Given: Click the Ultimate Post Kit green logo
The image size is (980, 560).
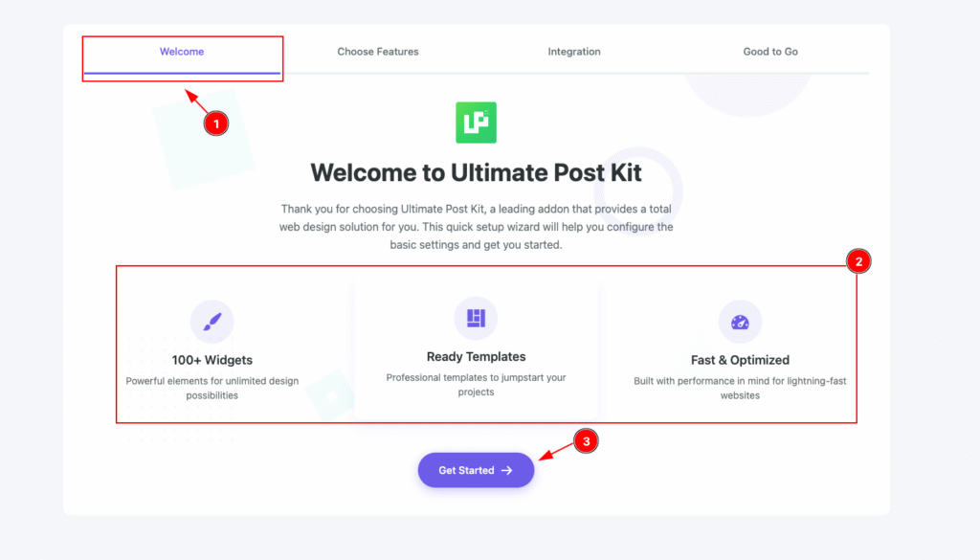Looking at the screenshot, I should point(476,123).
